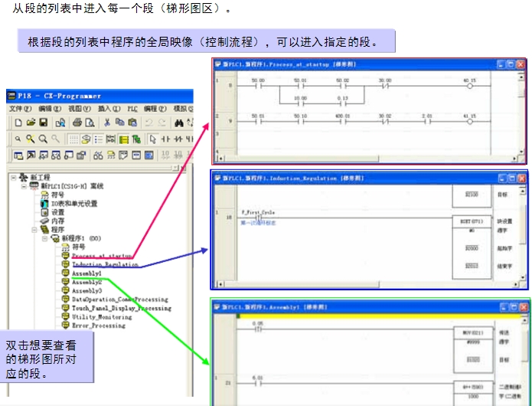Image resolution: width=532 pixels, height=406 pixels.
Task: Click the 40.15 output coil in first rung
Action: [470, 87]
